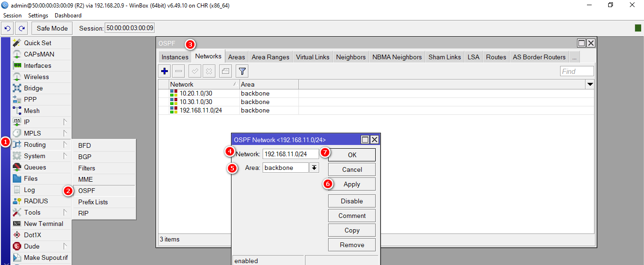Click the minus Remove toolbar button
The height and width of the screenshot is (265, 644).
pyautogui.click(x=178, y=71)
